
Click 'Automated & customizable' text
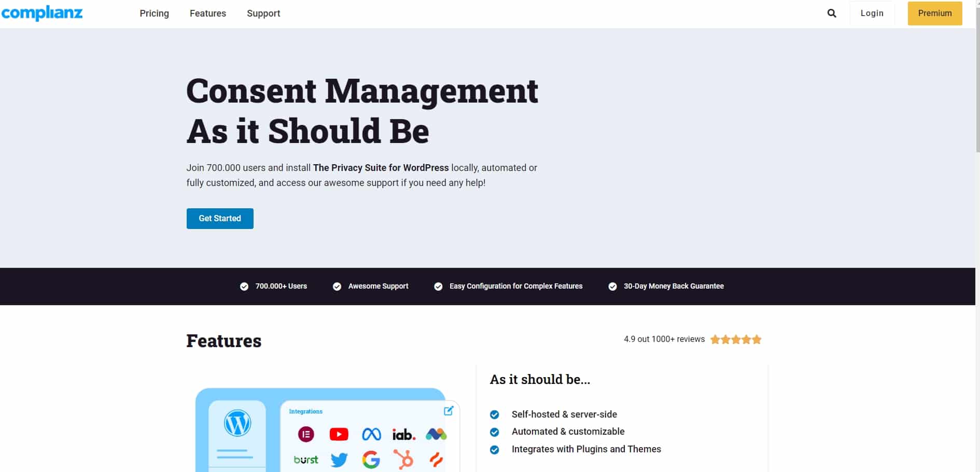tap(568, 432)
